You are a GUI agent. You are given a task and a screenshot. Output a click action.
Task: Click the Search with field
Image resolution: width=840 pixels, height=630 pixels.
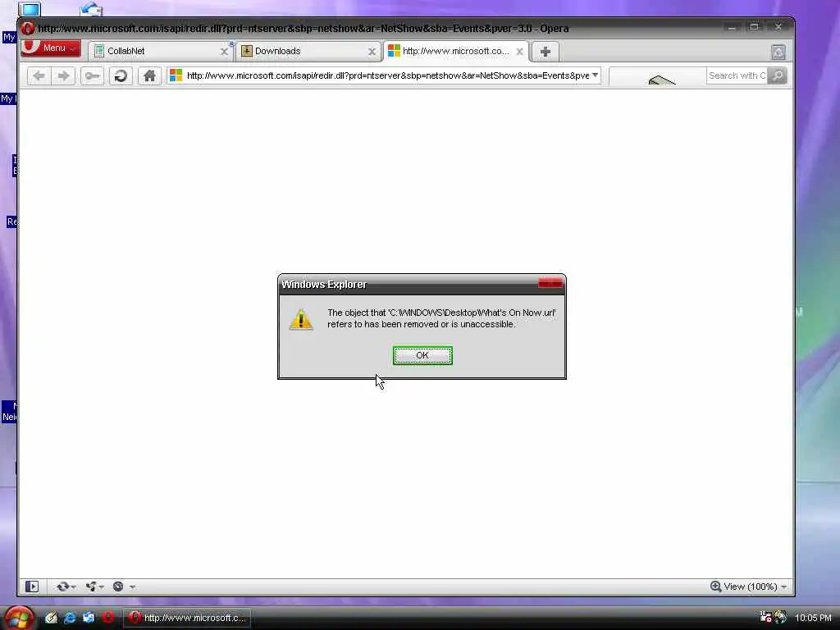coord(737,75)
